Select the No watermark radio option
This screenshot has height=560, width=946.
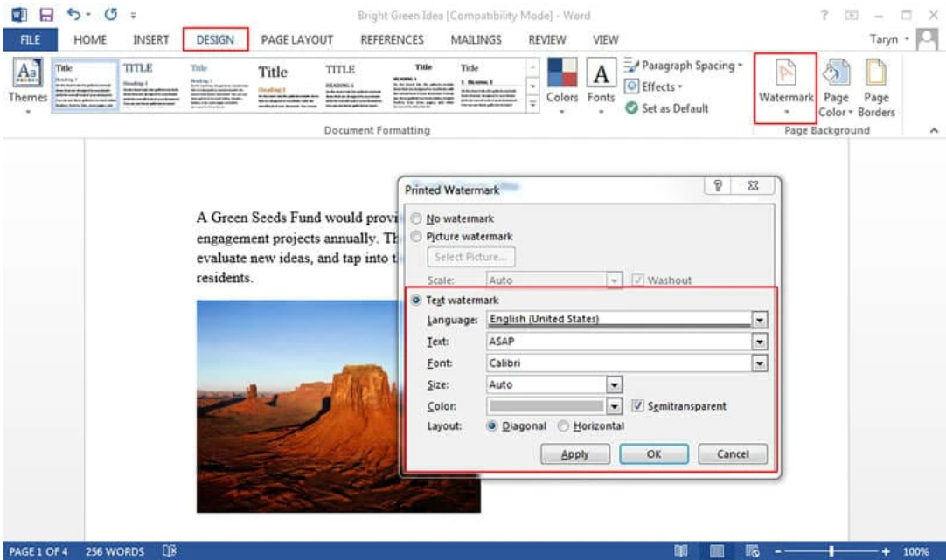click(x=415, y=218)
